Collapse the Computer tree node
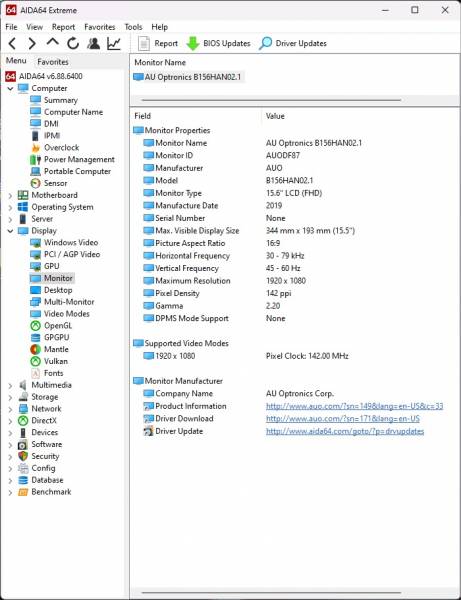461x600 pixels. 10,89
